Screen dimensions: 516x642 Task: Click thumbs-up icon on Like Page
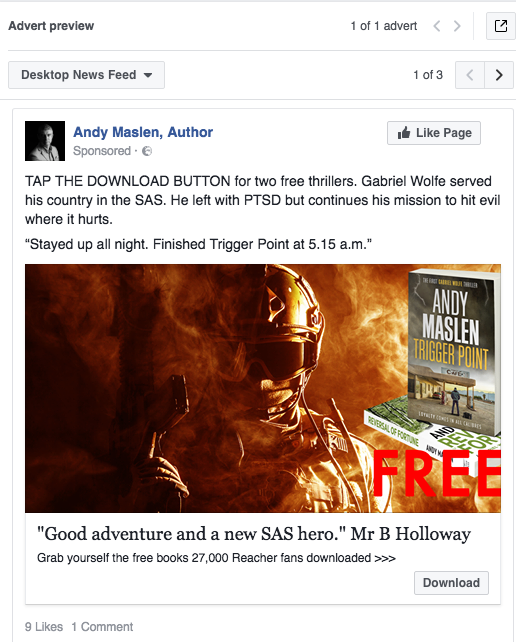click(x=404, y=133)
